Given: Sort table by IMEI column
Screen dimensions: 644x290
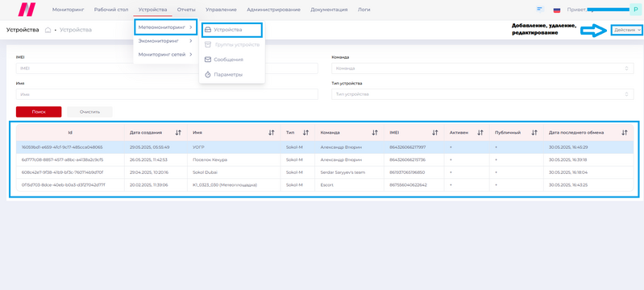Looking at the screenshot, I should click(x=435, y=133).
